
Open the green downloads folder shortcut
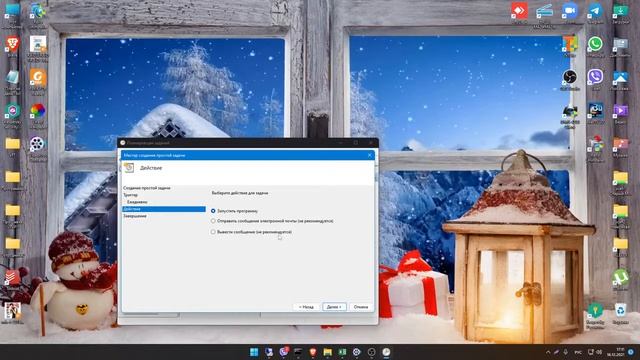click(x=620, y=11)
